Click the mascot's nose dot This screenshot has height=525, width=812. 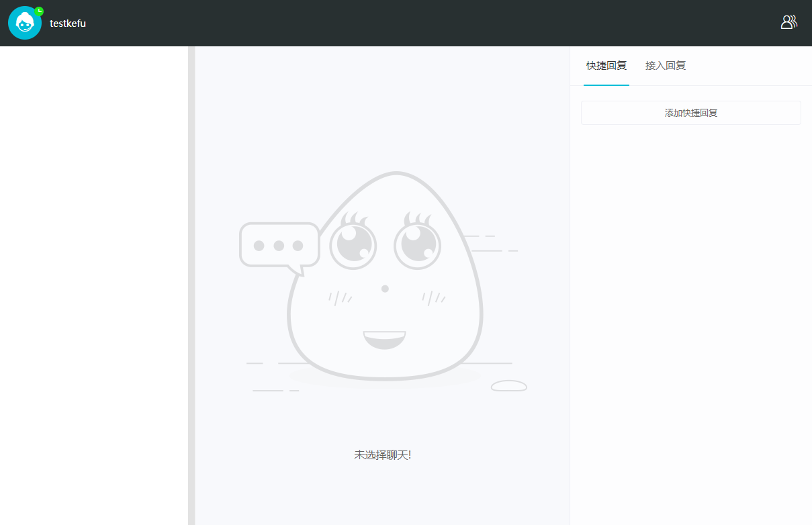[385, 289]
